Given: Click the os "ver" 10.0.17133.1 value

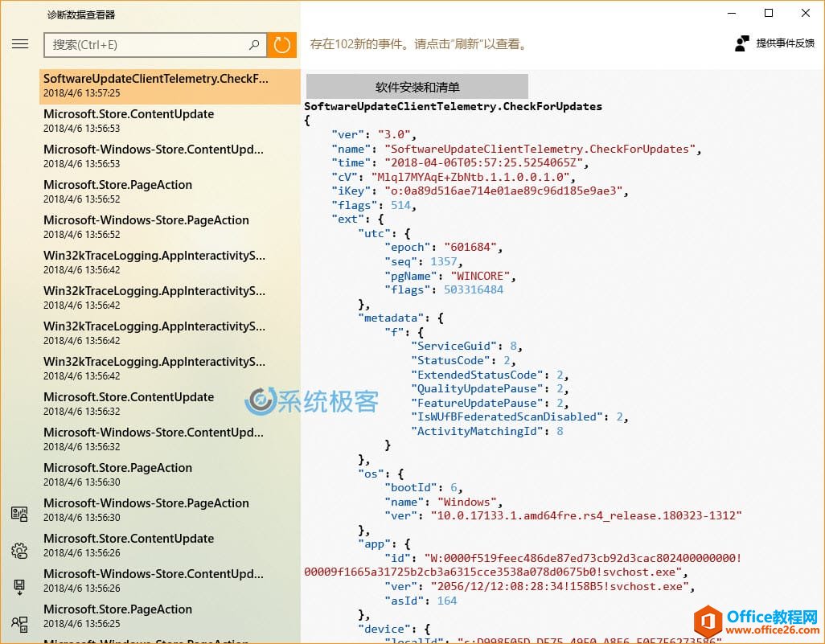Looking at the screenshot, I should click(x=586, y=515).
